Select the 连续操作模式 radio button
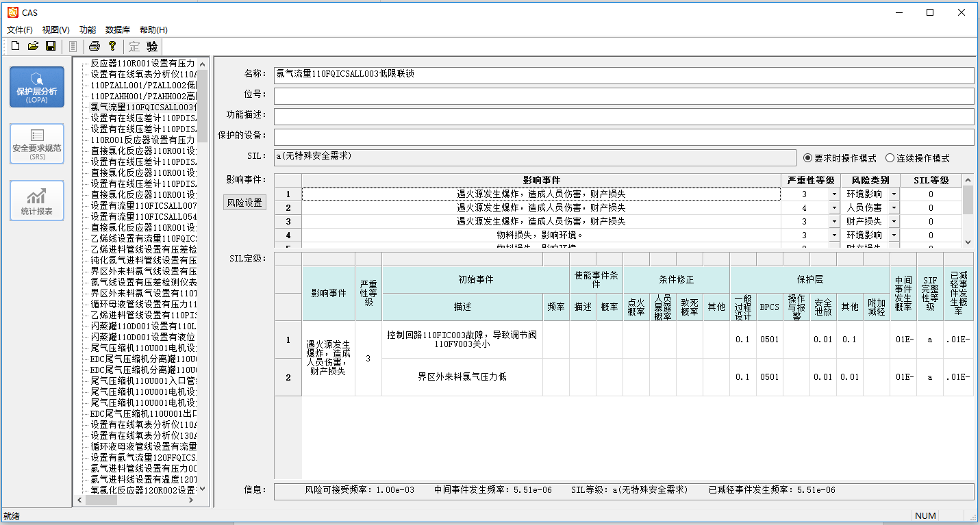 pos(890,158)
